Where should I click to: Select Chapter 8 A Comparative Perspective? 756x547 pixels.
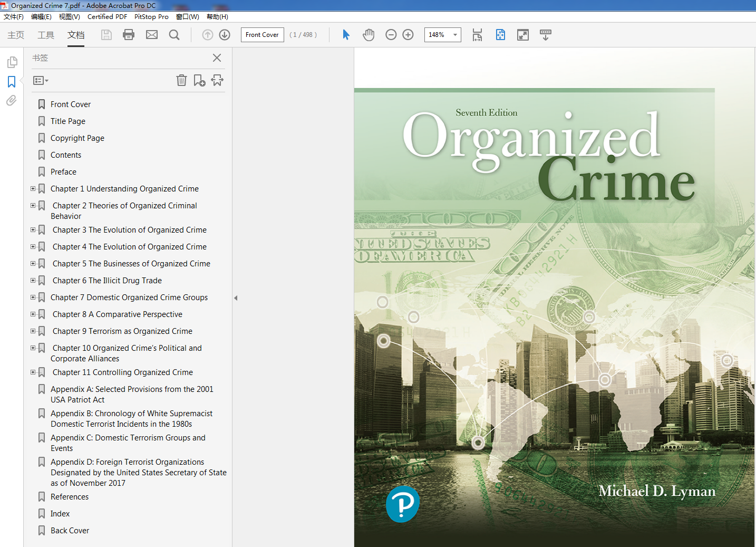pos(118,314)
